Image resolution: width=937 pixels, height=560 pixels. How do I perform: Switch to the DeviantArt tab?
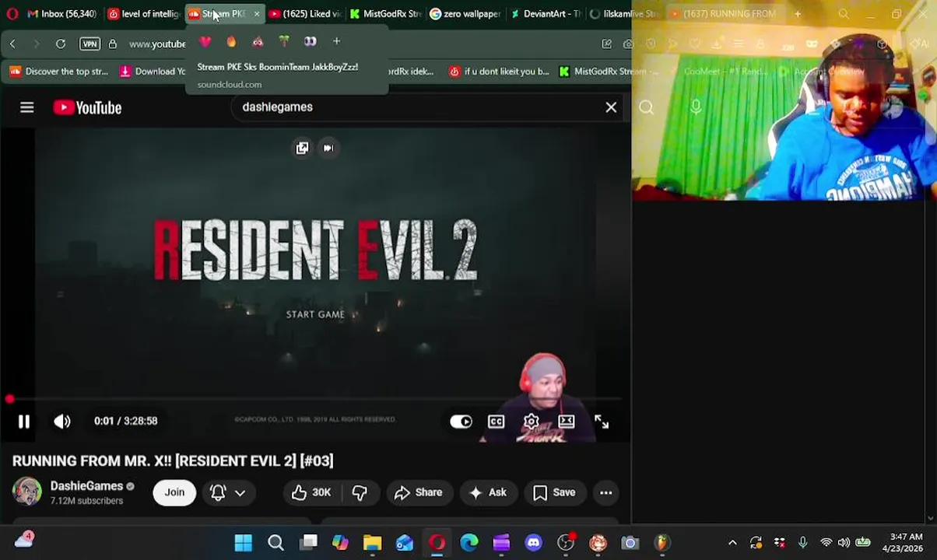click(545, 14)
